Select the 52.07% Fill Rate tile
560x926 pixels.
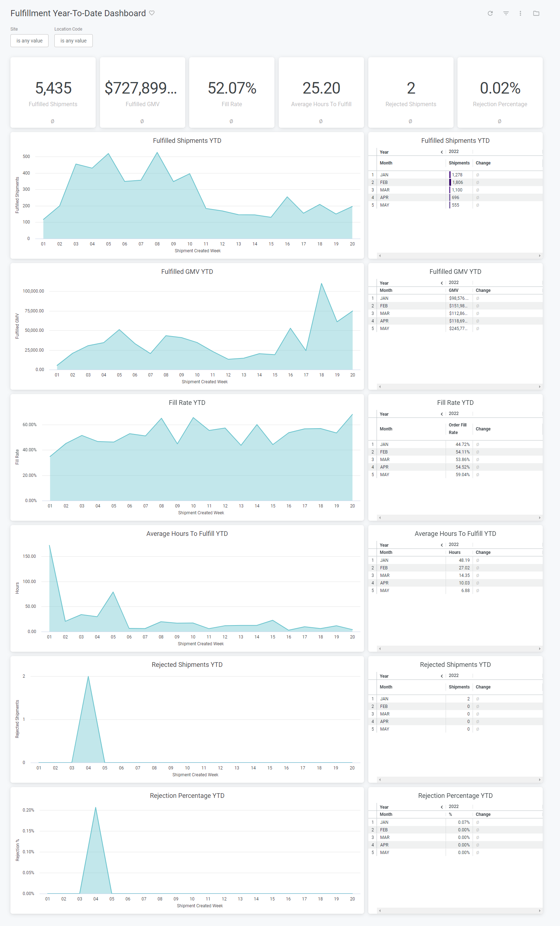[x=232, y=92]
